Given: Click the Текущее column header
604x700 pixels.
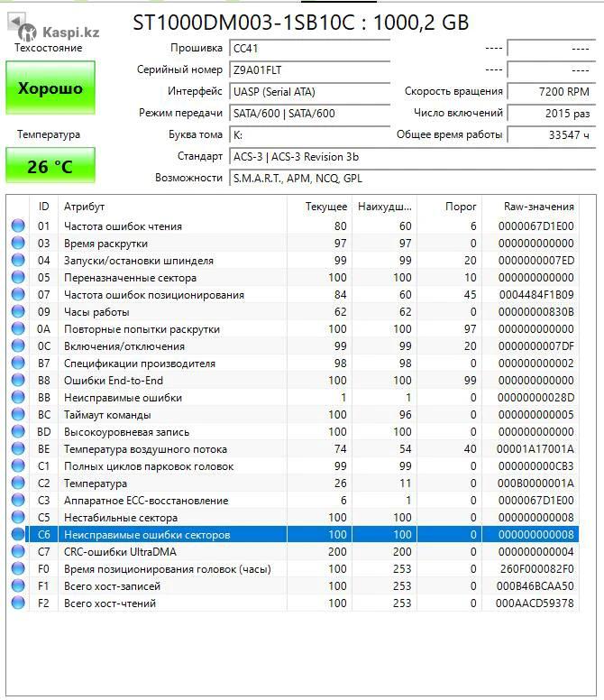Looking at the screenshot, I should [325, 207].
